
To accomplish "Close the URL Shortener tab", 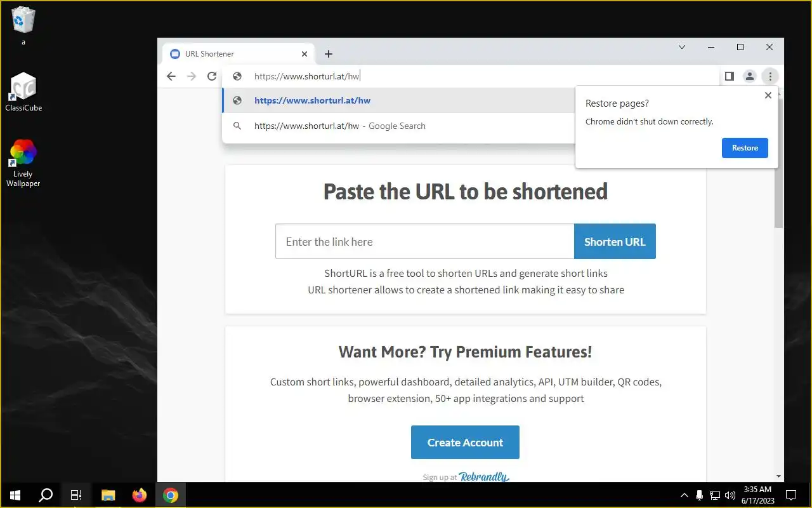I will point(304,54).
